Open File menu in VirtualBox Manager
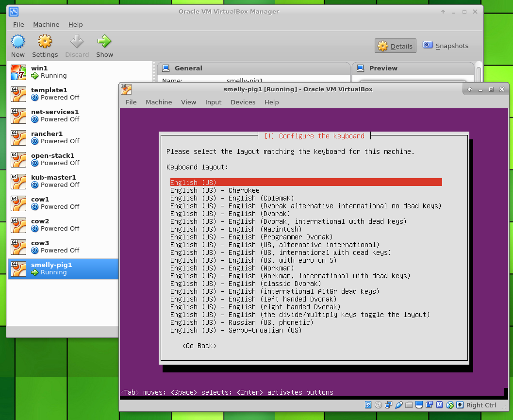 click(18, 25)
